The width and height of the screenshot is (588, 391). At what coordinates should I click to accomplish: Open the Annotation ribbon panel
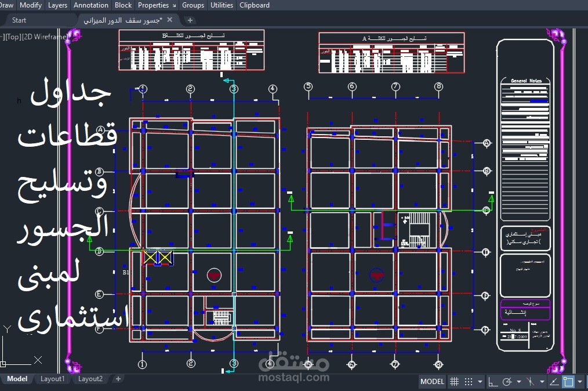tap(90, 5)
